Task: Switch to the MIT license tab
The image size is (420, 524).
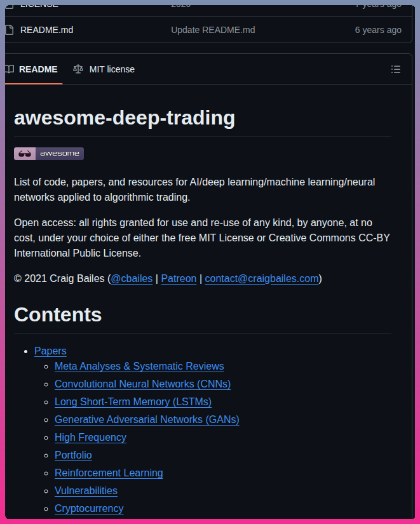Action: coord(104,69)
